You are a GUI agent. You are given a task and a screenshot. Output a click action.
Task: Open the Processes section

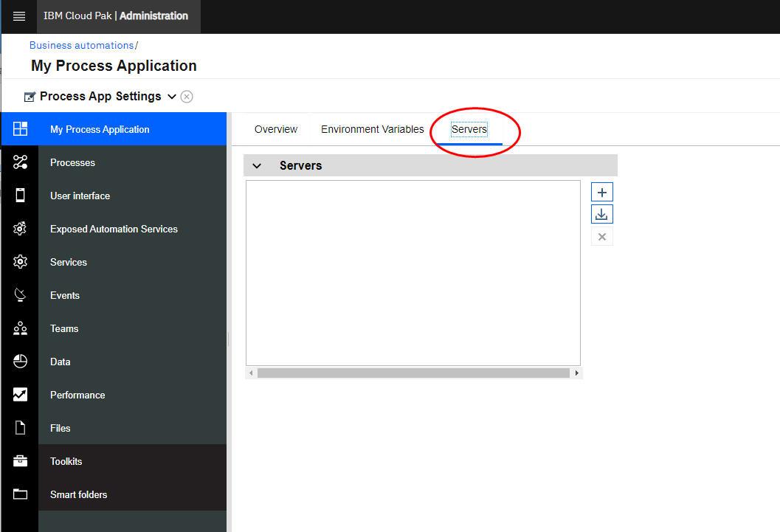click(x=72, y=162)
